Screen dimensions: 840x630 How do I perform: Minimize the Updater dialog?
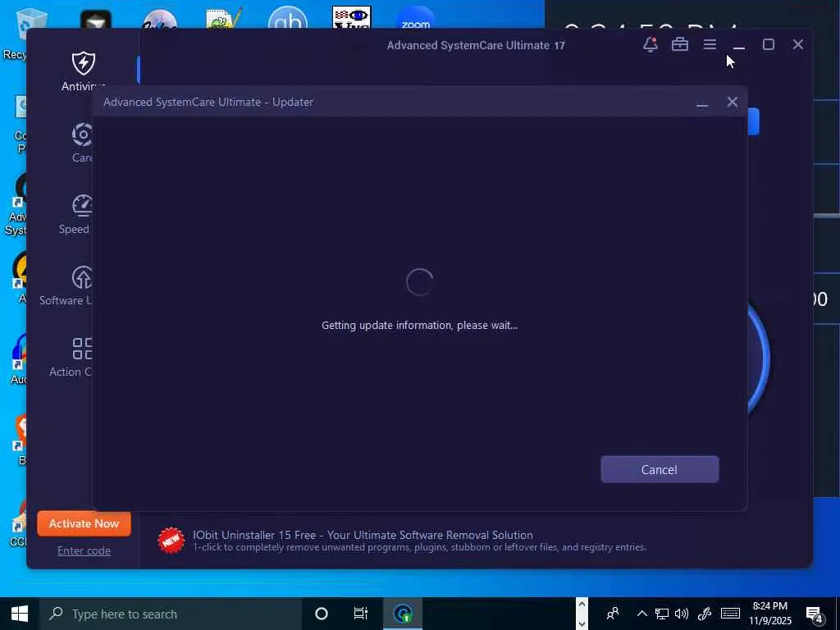tap(702, 103)
